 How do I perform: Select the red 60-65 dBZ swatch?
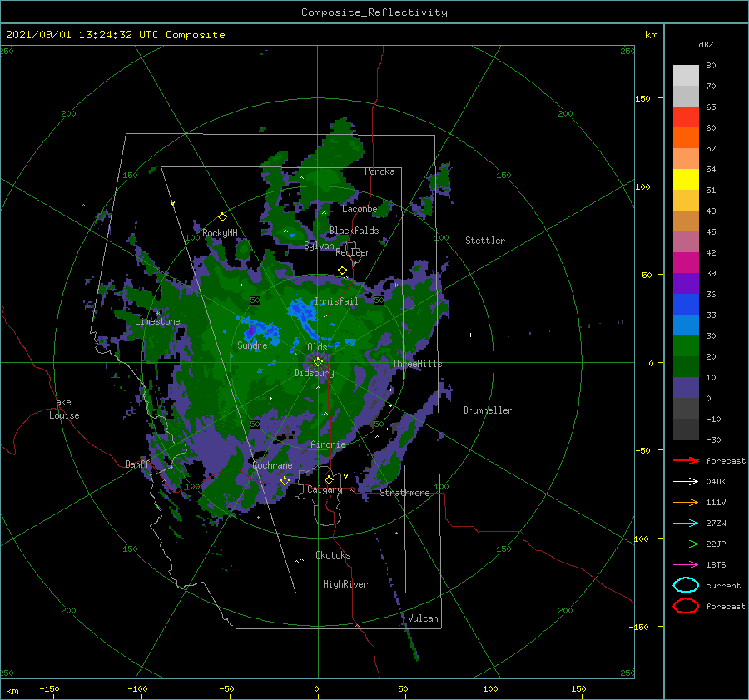[686, 117]
